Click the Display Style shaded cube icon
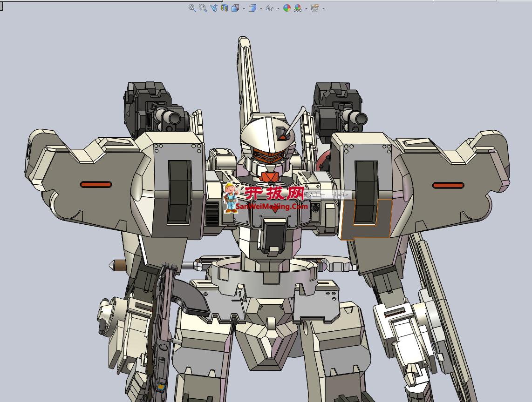 point(252,8)
